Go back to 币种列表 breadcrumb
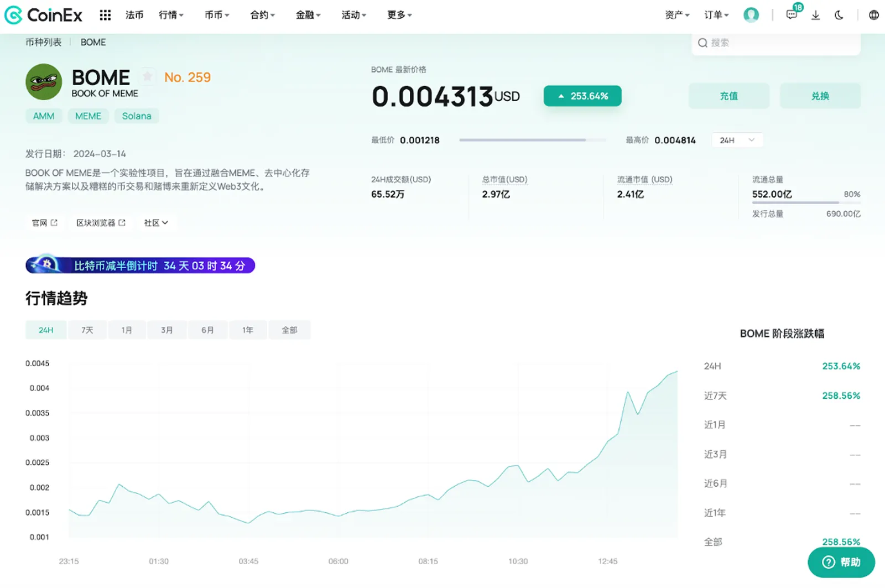 [x=44, y=42]
